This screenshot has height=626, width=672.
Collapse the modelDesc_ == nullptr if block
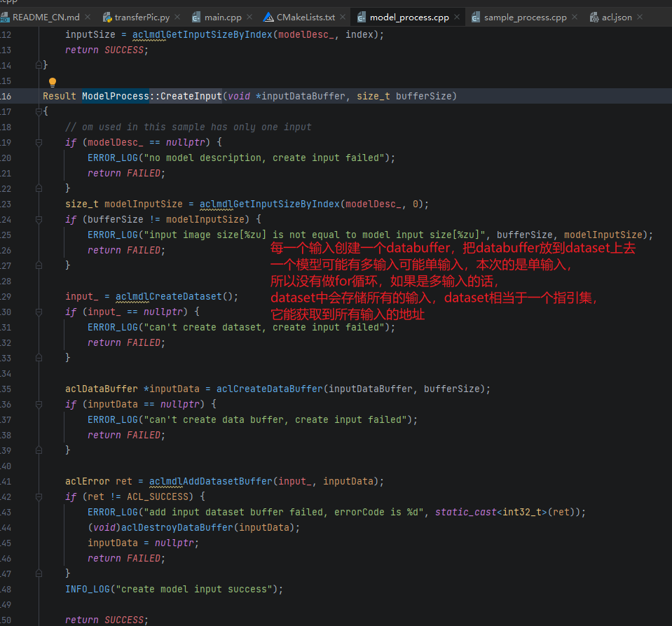tap(39, 143)
